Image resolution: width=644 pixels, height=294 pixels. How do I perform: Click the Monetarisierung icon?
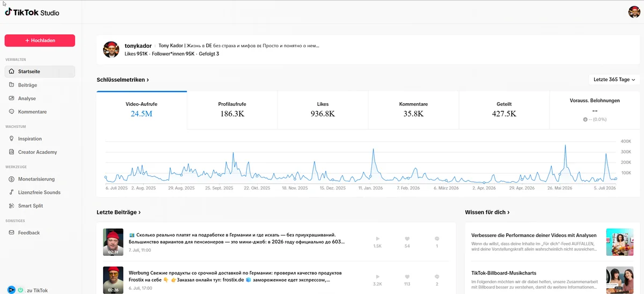point(12,179)
